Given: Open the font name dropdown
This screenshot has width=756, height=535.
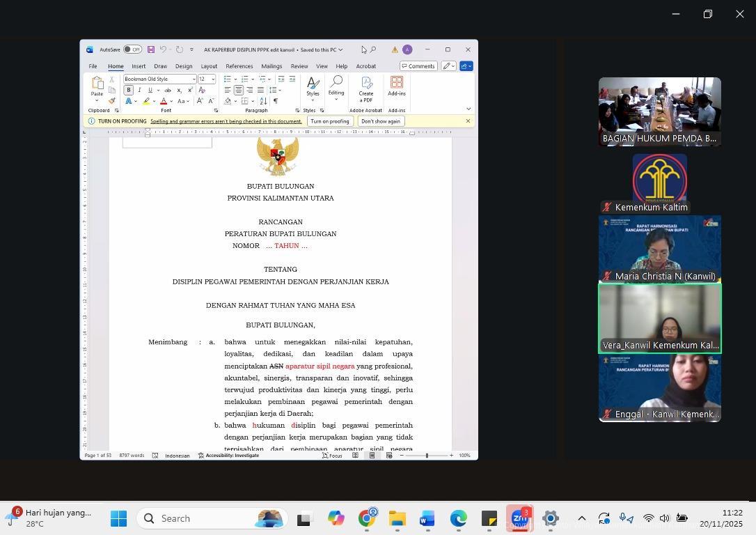Looking at the screenshot, I should tap(194, 79).
